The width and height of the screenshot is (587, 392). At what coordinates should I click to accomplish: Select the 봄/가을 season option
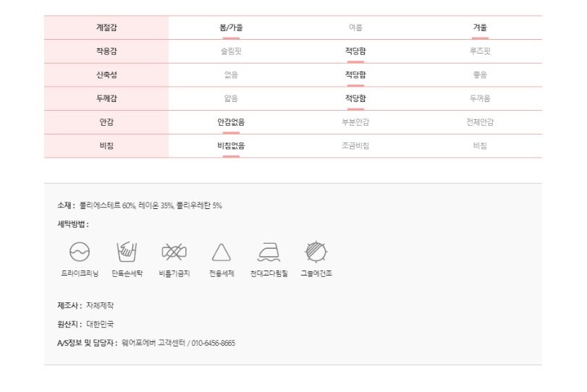(x=231, y=27)
